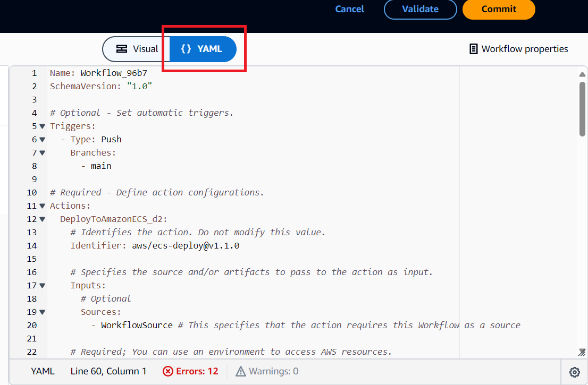This screenshot has width=588, height=385.
Task: Click the Workflow_96b7 name text
Action: coord(114,73)
